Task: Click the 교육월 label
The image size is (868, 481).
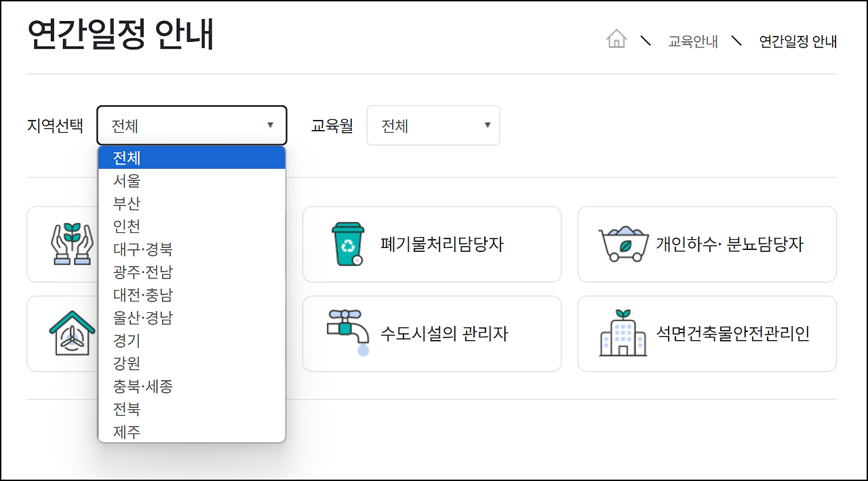Action: point(332,125)
